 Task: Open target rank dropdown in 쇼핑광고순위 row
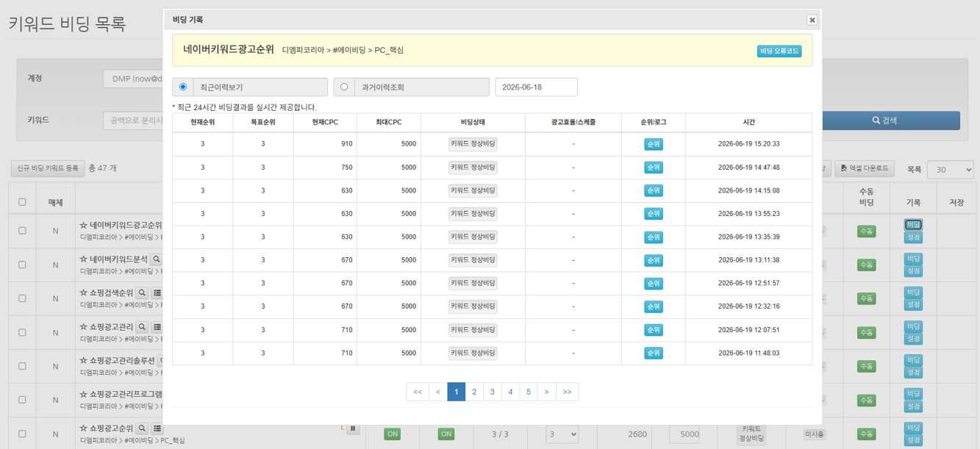(562, 434)
